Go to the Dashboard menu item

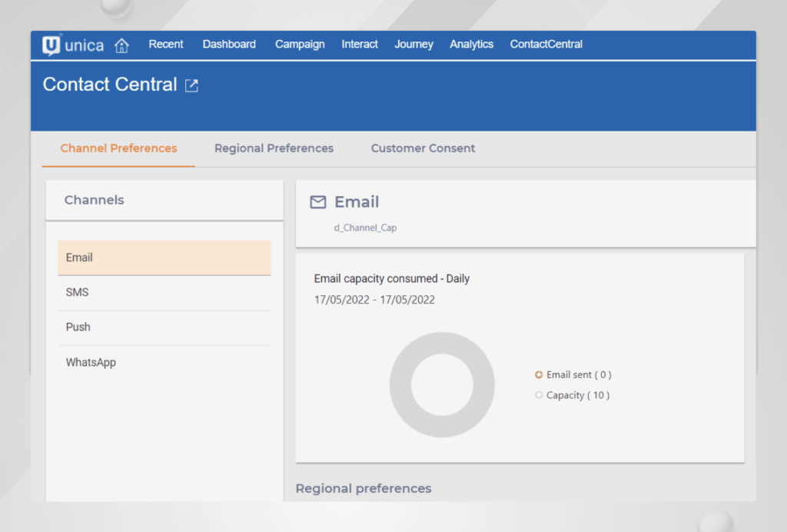(x=229, y=45)
